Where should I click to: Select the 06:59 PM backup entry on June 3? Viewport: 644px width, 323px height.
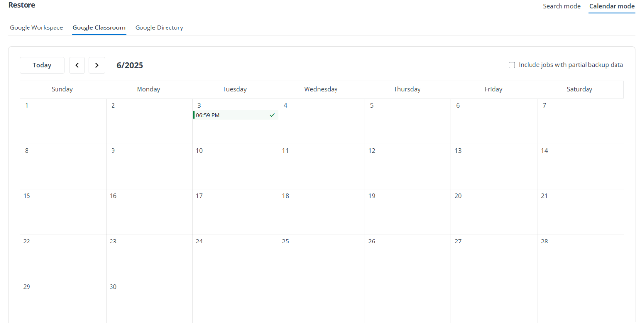tap(231, 115)
